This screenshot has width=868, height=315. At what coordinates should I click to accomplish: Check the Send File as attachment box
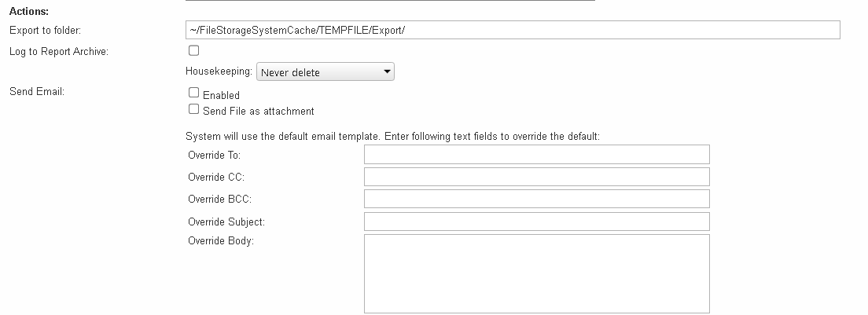click(x=193, y=109)
